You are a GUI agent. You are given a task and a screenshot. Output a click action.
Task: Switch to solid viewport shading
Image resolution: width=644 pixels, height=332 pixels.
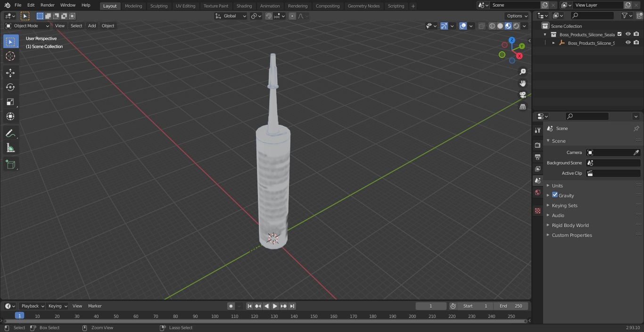[500, 26]
